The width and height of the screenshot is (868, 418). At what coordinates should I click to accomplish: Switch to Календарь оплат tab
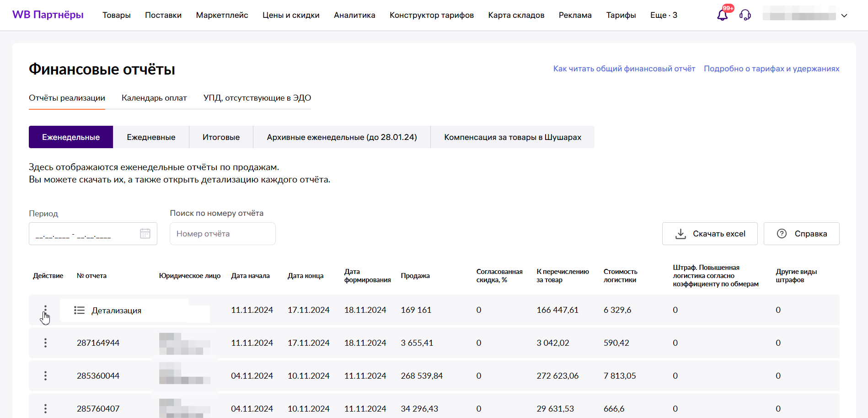(x=154, y=98)
